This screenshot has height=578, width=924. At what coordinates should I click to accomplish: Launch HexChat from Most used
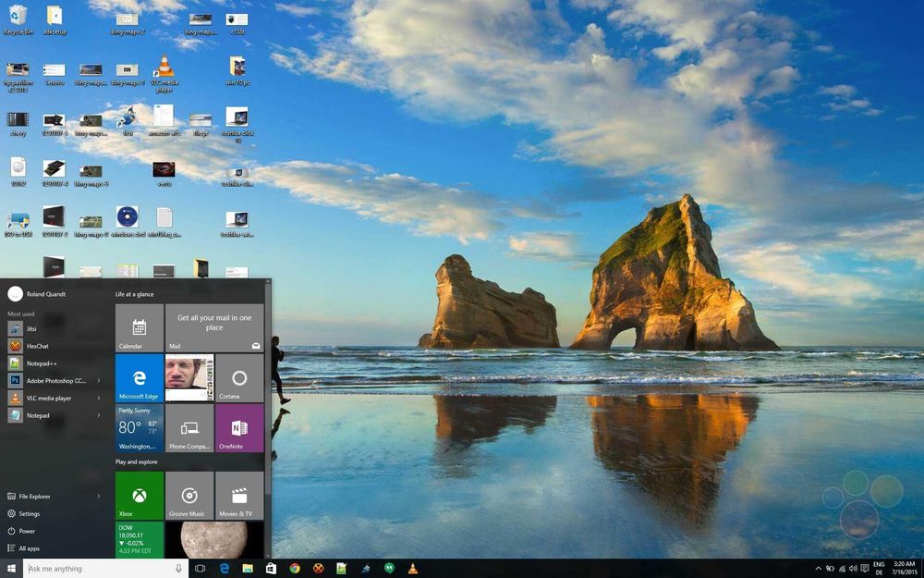[x=54, y=346]
